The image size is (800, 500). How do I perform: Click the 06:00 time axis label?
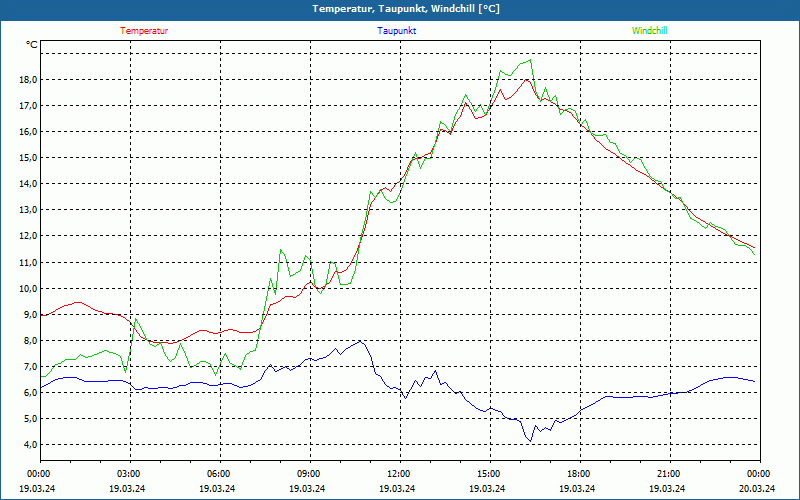point(220,474)
